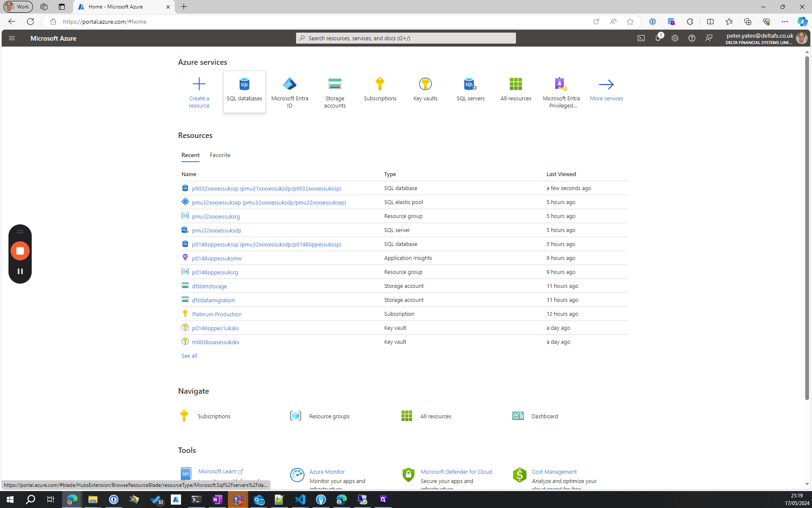
Task: Sort resources by Name column header
Action: point(189,174)
